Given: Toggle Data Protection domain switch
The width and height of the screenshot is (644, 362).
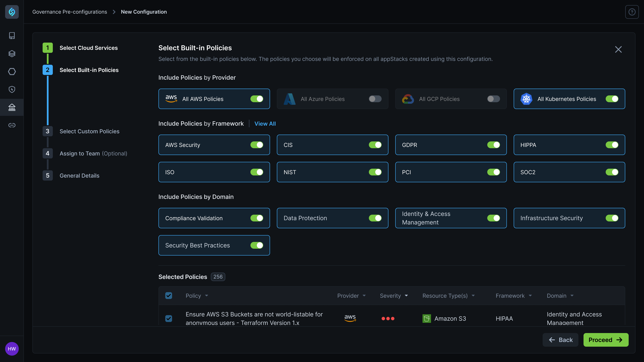Looking at the screenshot, I should 375,218.
